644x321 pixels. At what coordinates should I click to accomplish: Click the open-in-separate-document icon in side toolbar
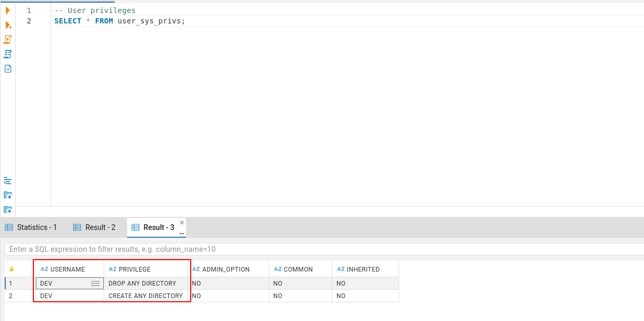pyautogui.click(x=8, y=69)
